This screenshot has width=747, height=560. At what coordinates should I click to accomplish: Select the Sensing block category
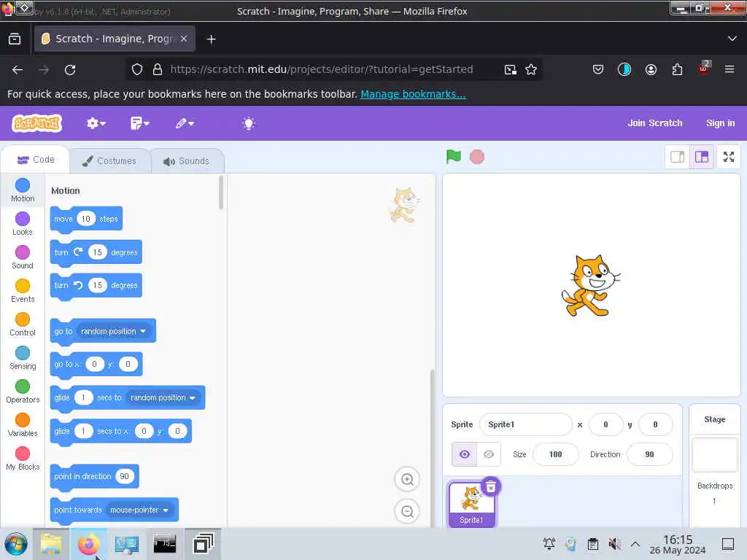pyautogui.click(x=23, y=358)
